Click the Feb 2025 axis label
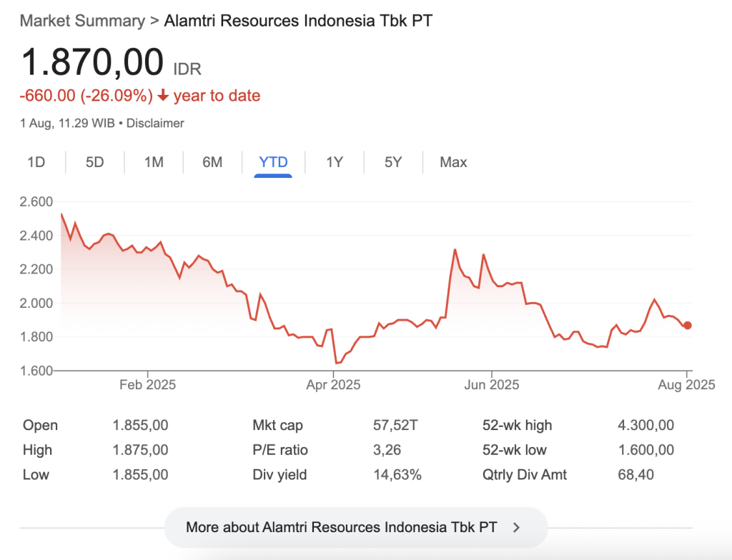This screenshot has height=560, width=732. click(147, 384)
